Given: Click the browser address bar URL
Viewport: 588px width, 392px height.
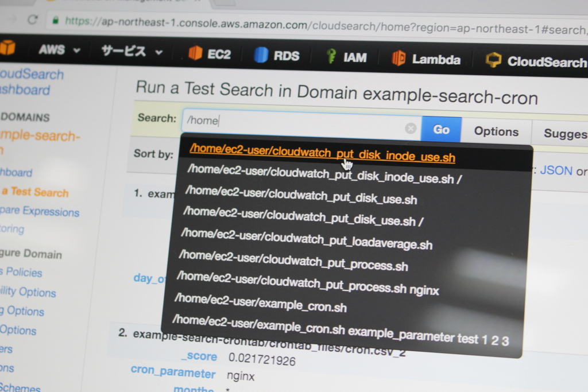Looking at the screenshot, I should (x=325, y=25).
